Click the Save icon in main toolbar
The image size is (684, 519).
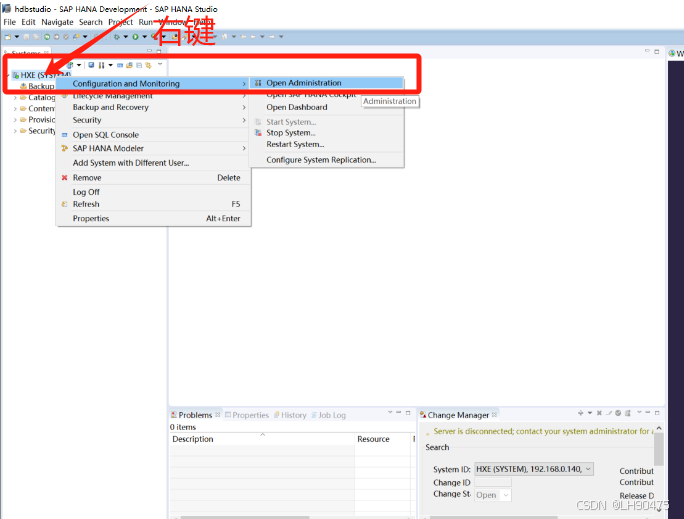coord(26,37)
